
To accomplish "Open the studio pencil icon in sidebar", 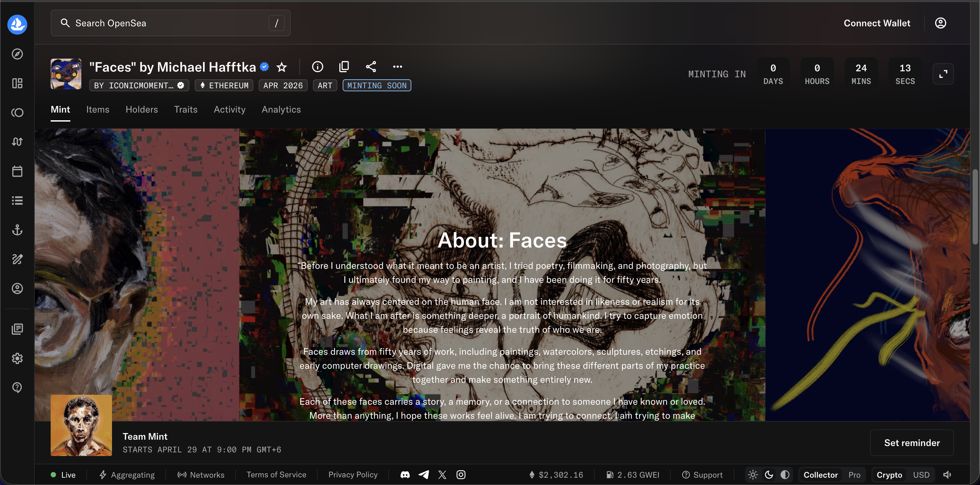I will point(17,259).
